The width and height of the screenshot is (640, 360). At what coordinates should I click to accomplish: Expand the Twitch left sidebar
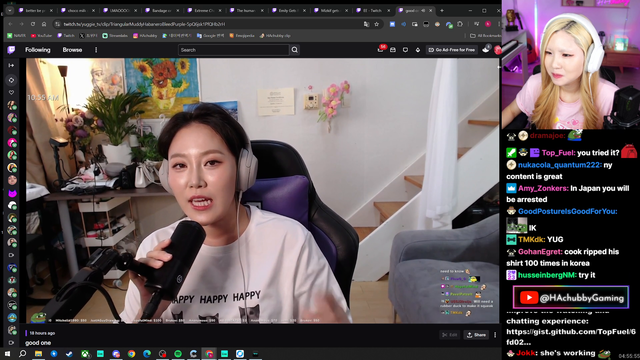(x=11, y=65)
